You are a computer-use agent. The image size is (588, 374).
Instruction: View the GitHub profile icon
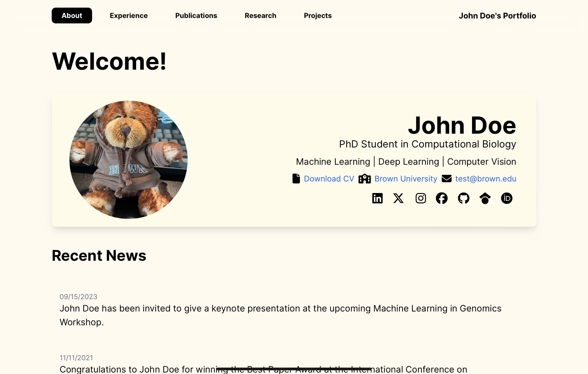pos(463,198)
